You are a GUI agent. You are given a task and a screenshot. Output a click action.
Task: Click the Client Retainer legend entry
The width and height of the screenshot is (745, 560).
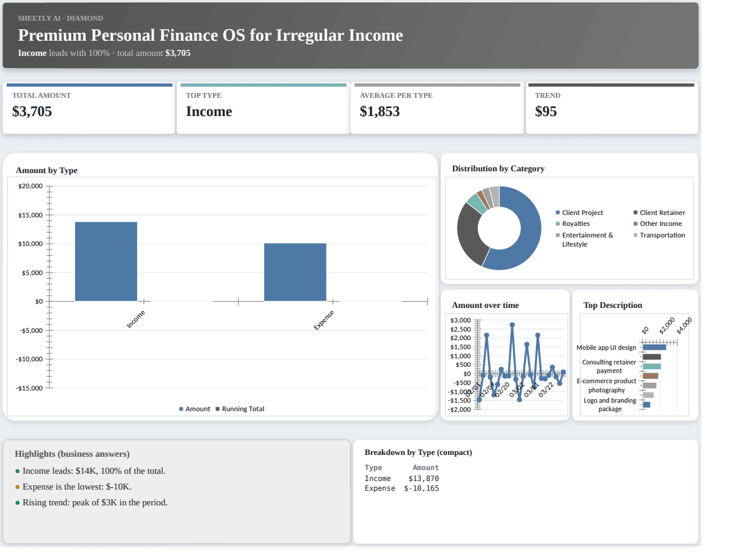pyautogui.click(x=659, y=213)
